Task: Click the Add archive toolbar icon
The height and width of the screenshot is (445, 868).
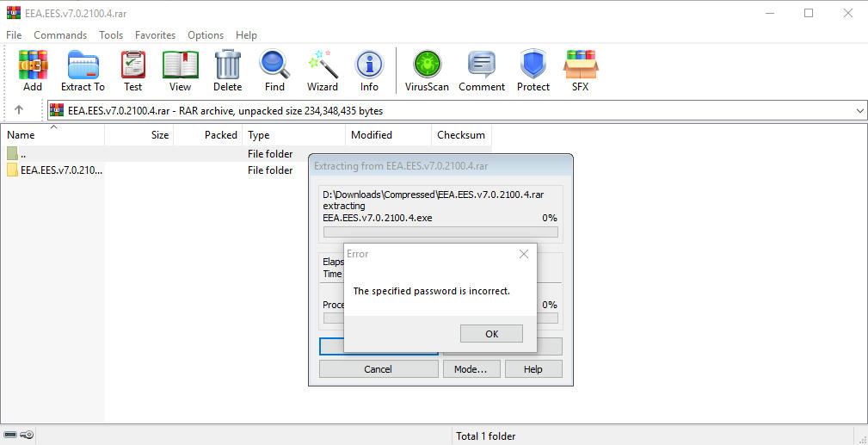Action: (x=33, y=65)
